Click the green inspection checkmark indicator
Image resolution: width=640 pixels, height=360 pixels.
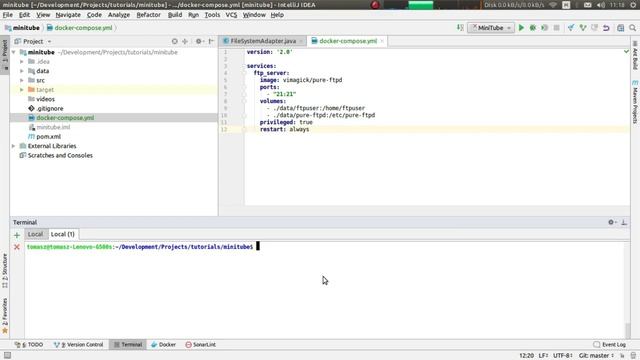(627, 52)
